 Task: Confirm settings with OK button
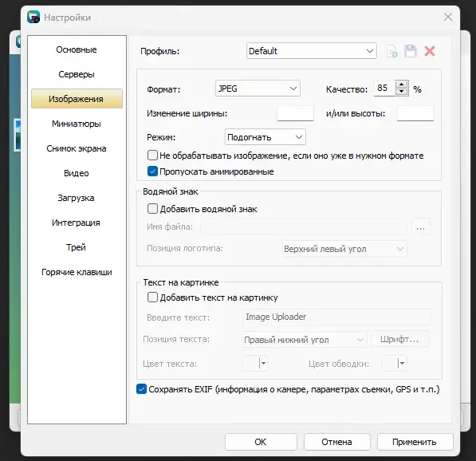point(261,442)
